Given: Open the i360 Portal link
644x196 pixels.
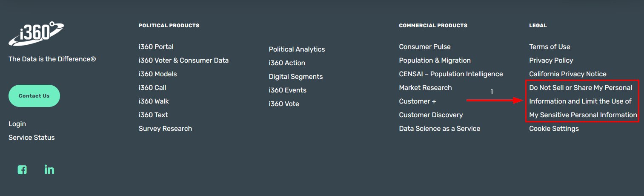Looking at the screenshot, I should [x=156, y=47].
